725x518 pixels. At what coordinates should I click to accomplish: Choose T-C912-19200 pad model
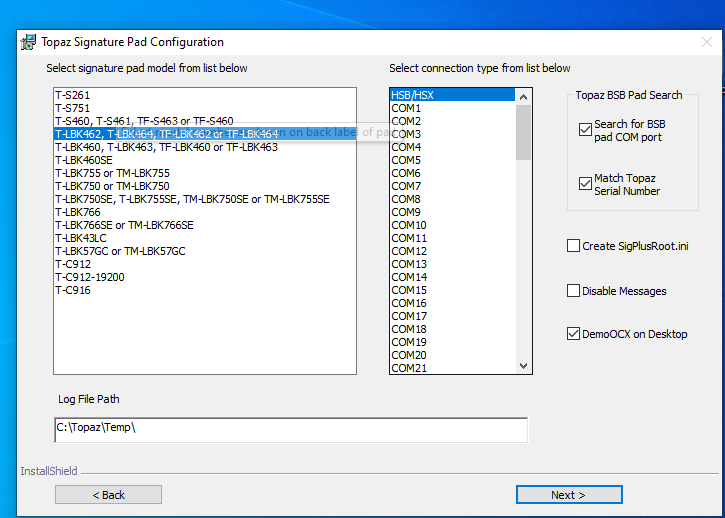click(x=89, y=277)
